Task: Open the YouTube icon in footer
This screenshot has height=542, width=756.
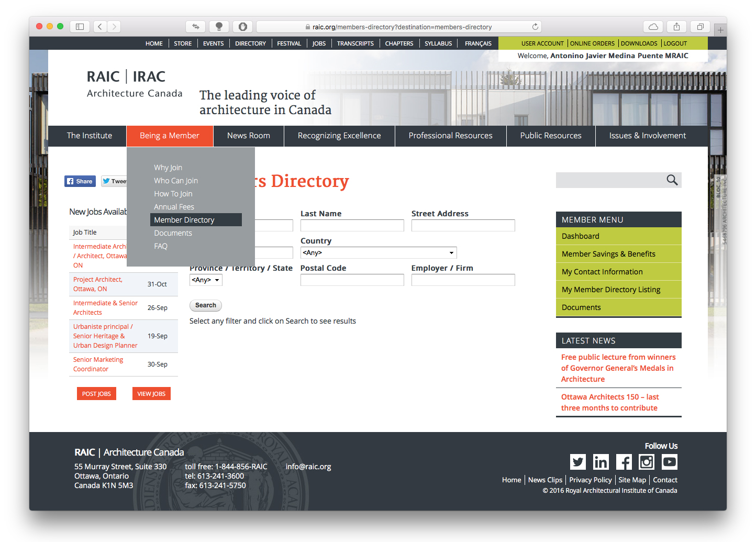Action: click(x=670, y=462)
